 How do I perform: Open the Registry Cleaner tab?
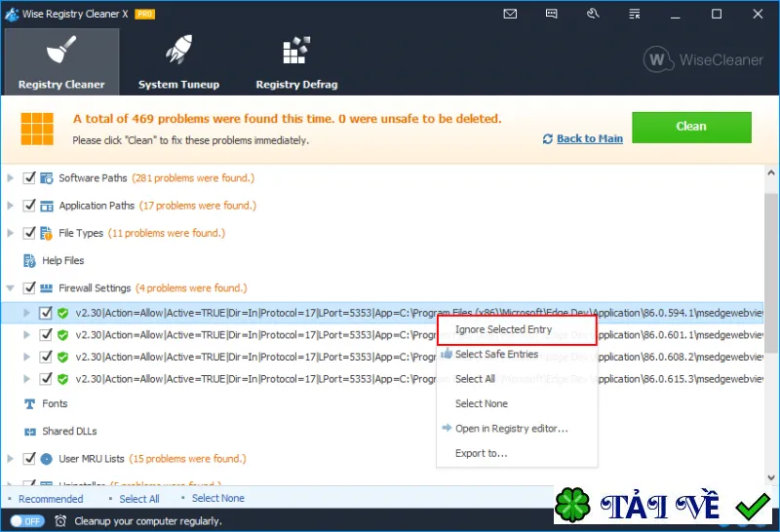click(61, 61)
